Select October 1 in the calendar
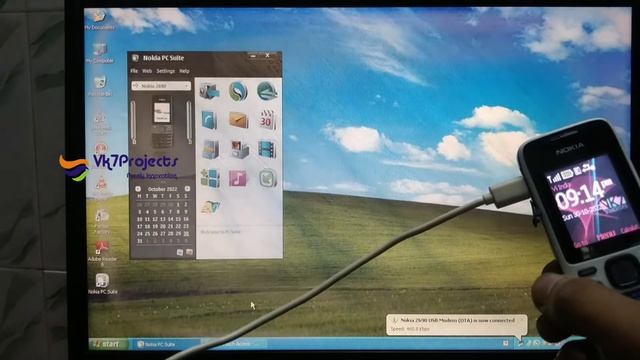The height and width of the screenshot is (360, 640). 178,204
